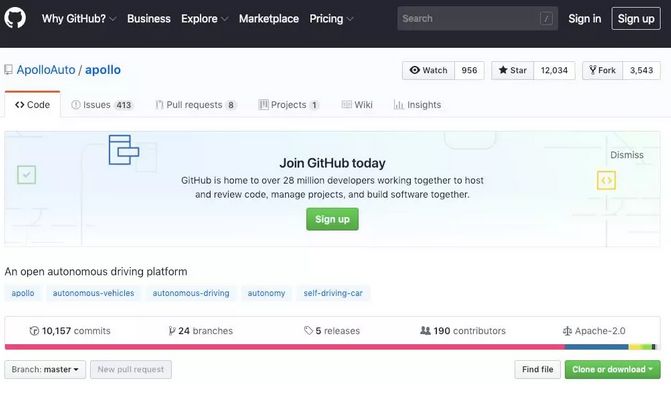Open the ApolloAuto organization link
Viewport: 671px width, 394px height.
46,70
